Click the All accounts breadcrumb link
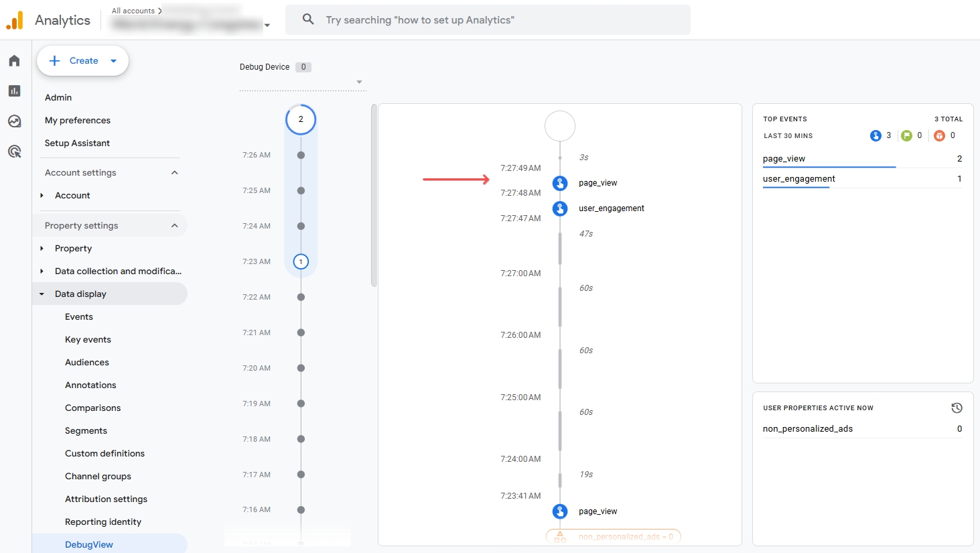This screenshot has width=980, height=553. point(133,11)
